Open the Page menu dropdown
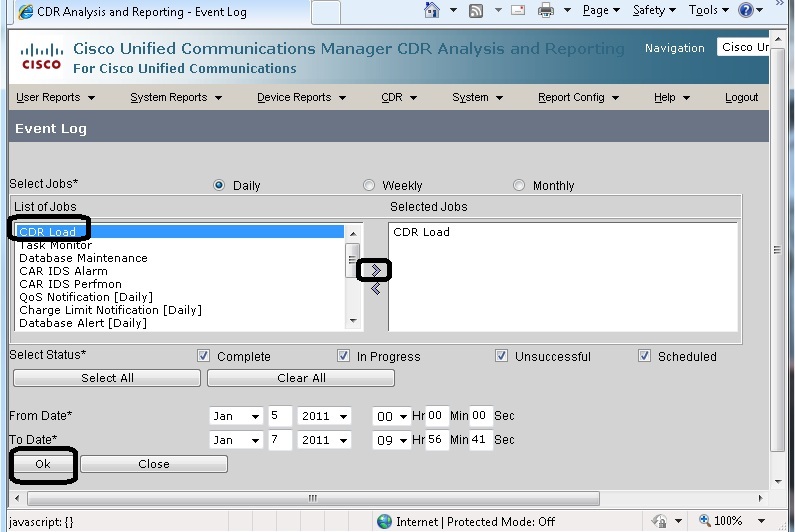Image resolution: width=795 pixels, height=532 pixels. pos(601,10)
